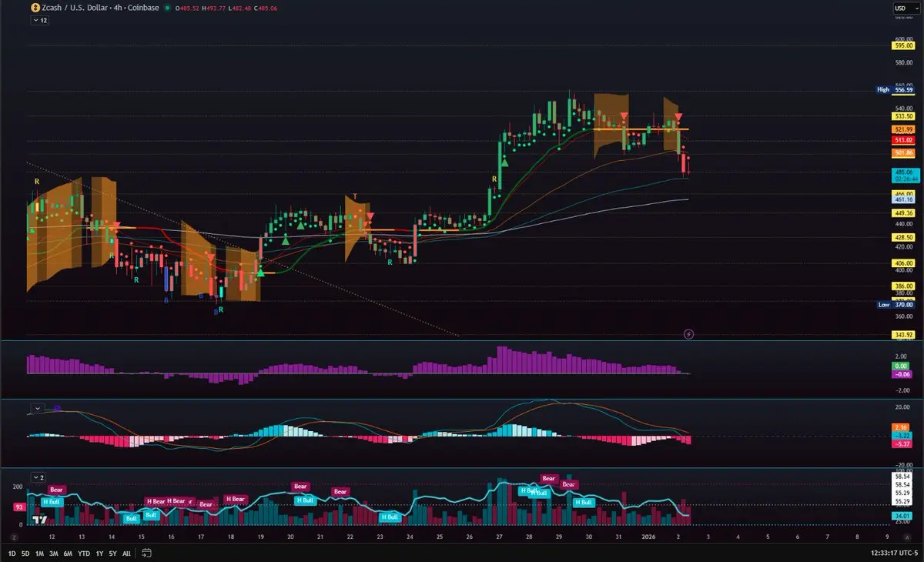Click the 386.00 yellow price label
Viewport: 924px width, 562px height.
[902, 286]
